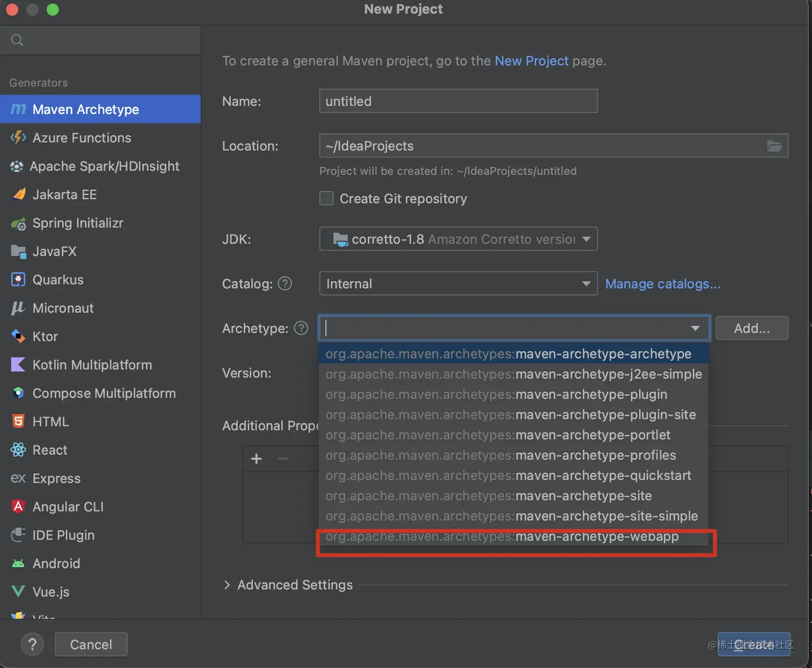Select the Quarkus generator icon
This screenshot has height=668, width=812.
tap(18, 280)
